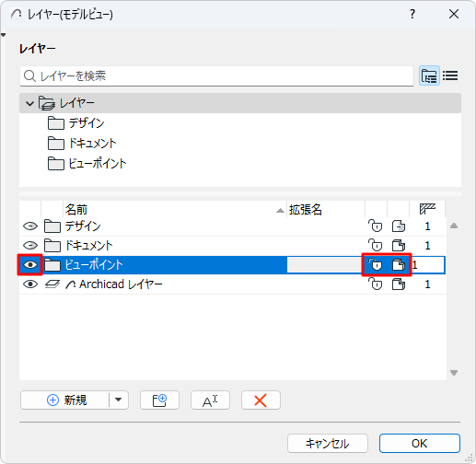476x464 pixels.
Task: Switch to flat list view icon
Action: tap(450, 75)
